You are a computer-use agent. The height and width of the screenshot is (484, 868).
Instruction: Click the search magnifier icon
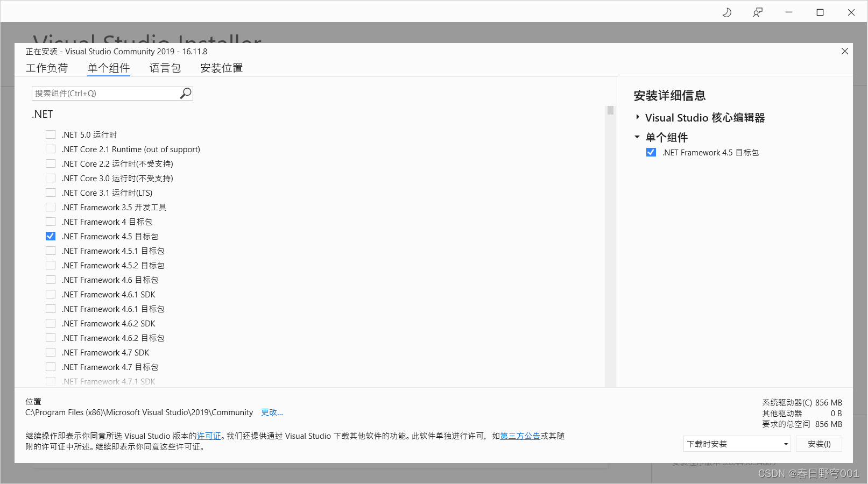185,93
